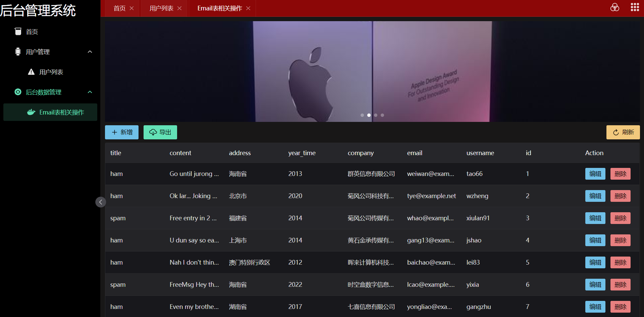Click the 刷新 refresh button

point(623,132)
